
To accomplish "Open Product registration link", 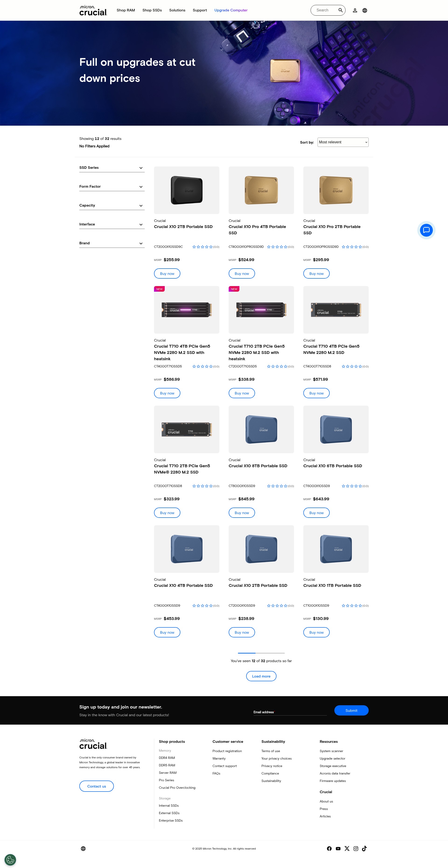I will pyautogui.click(x=227, y=751).
